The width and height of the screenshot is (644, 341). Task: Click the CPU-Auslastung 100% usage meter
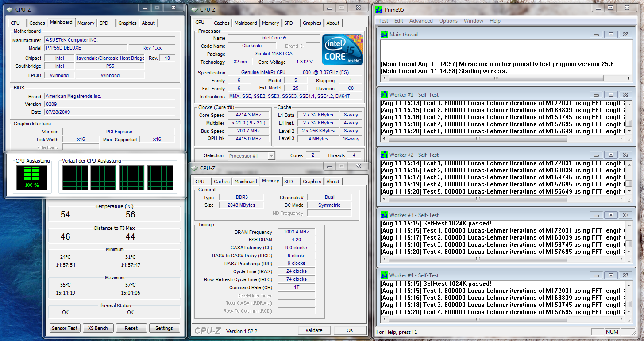point(31,177)
